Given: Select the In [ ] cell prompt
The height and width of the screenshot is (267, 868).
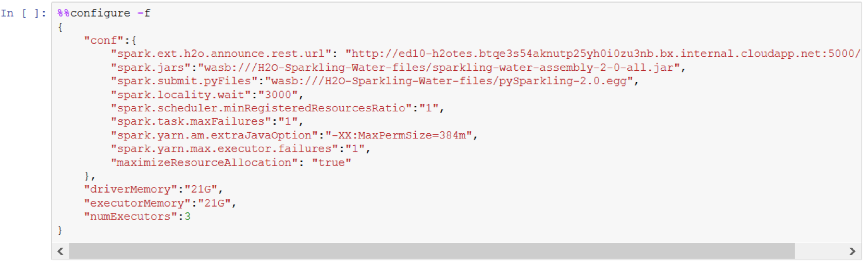Looking at the screenshot, I should pos(23,14).
